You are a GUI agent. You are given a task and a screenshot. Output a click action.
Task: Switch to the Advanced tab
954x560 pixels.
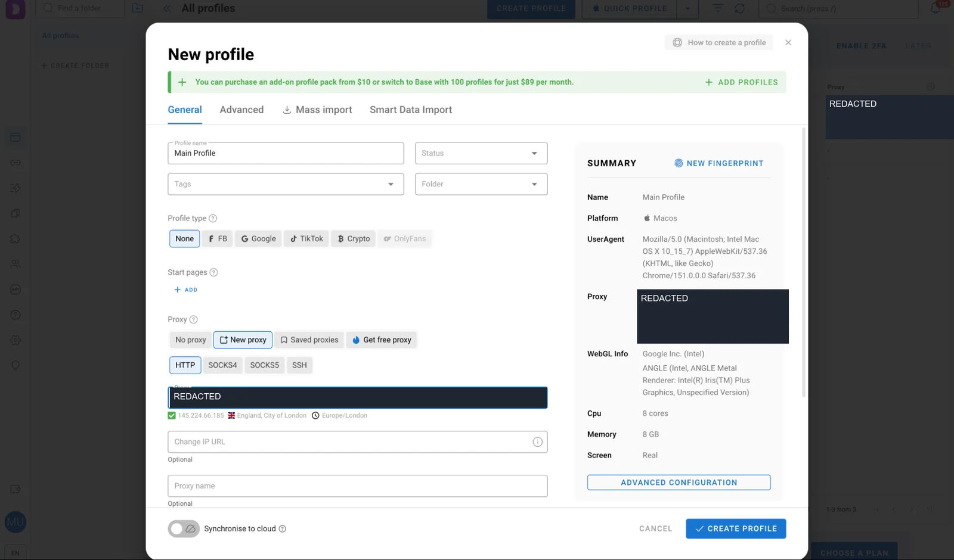[x=241, y=110]
